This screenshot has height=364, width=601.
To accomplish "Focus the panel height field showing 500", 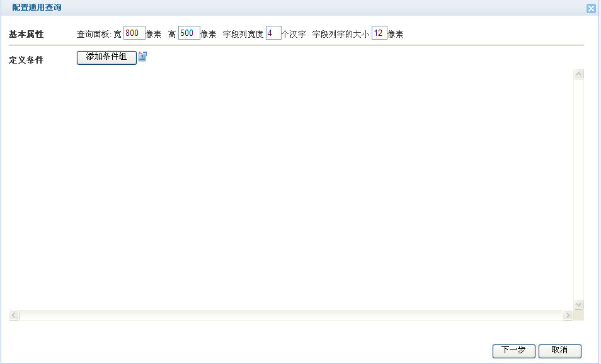I will coord(189,33).
